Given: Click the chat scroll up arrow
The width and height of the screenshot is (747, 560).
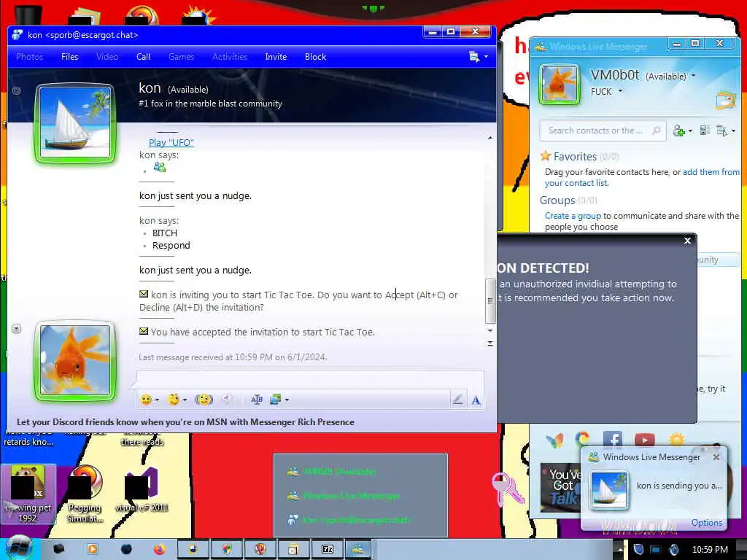Looking at the screenshot, I should [x=489, y=138].
